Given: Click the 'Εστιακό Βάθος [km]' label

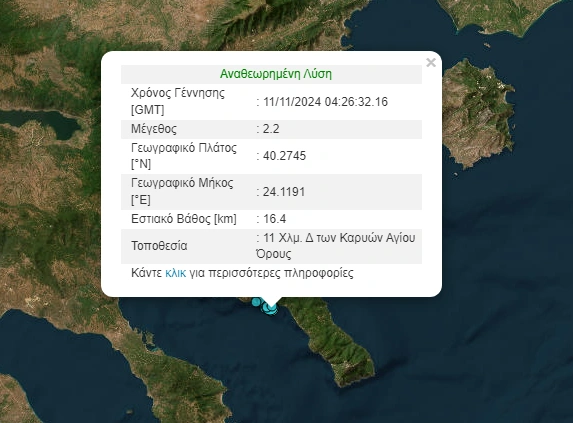Looking at the screenshot, I should (x=184, y=219).
